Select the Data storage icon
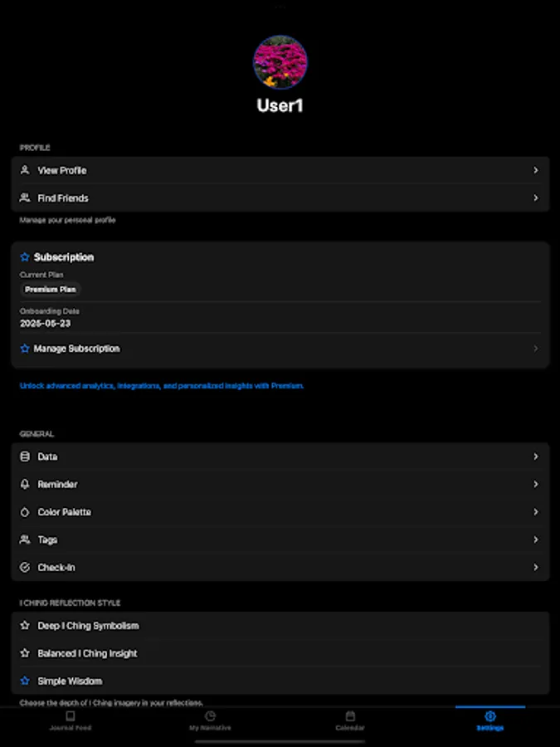The image size is (560, 747). pyautogui.click(x=26, y=456)
